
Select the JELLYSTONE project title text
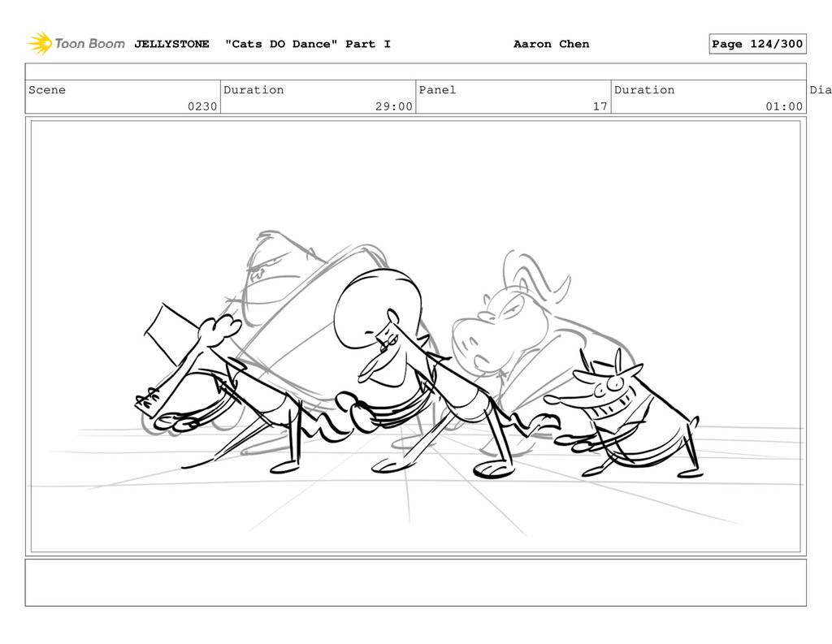[171, 44]
